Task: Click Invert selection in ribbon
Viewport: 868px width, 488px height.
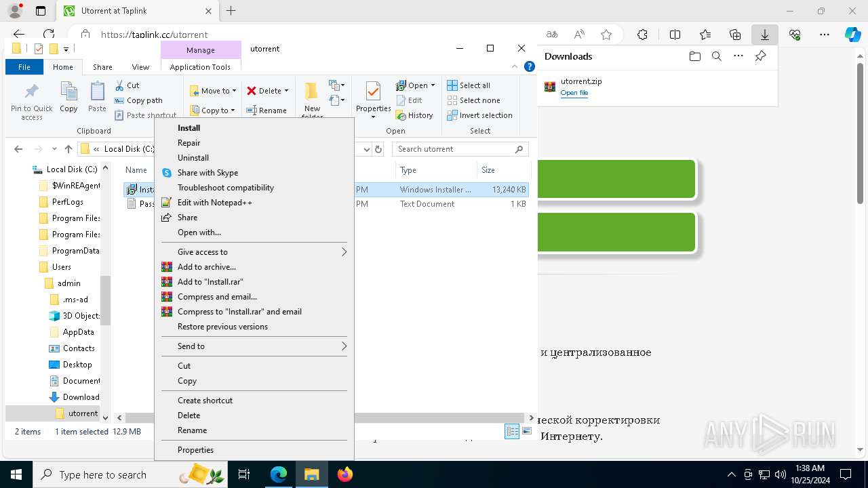Action: tap(479, 115)
